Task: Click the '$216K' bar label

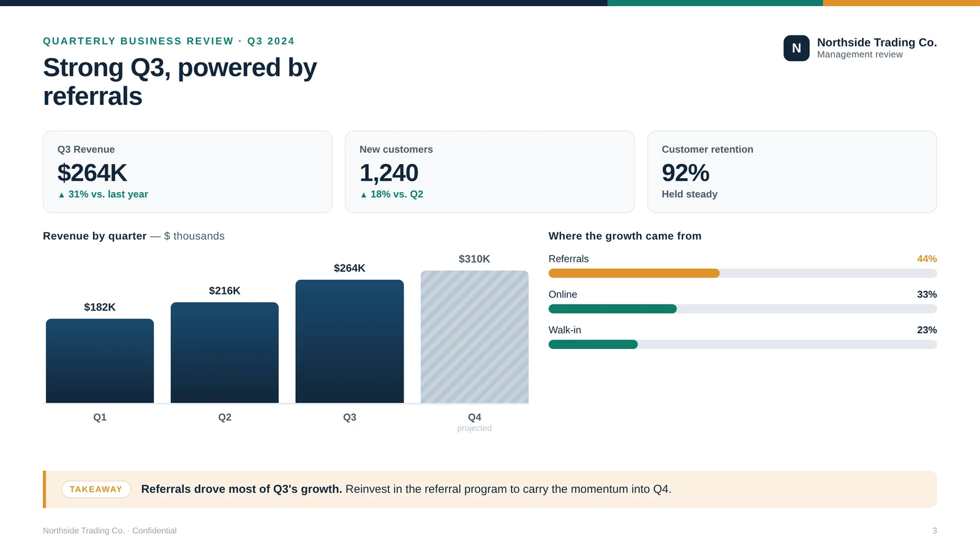Action: [x=225, y=291]
